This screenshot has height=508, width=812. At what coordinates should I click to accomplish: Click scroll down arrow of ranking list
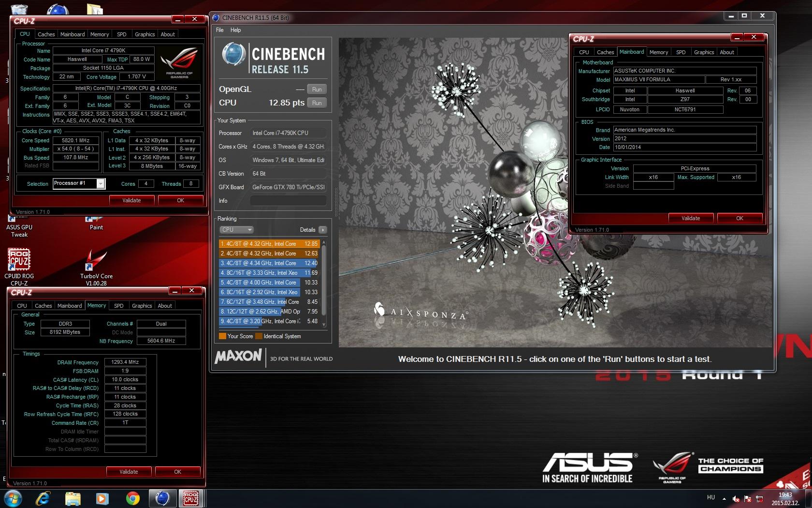point(324,325)
